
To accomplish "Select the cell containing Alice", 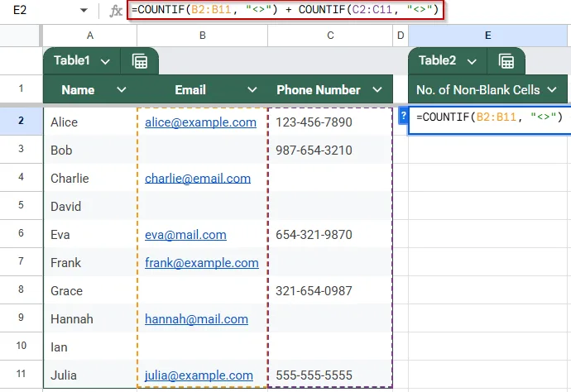I will tap(90, 122).
